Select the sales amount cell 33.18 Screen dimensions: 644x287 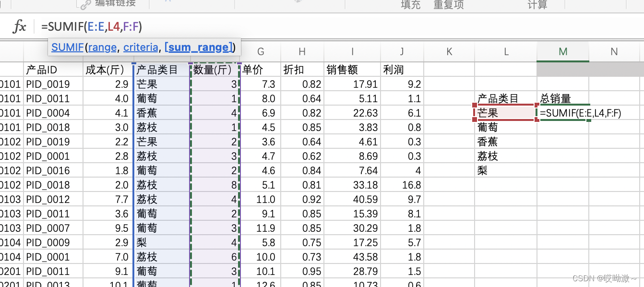click(352, 185)
